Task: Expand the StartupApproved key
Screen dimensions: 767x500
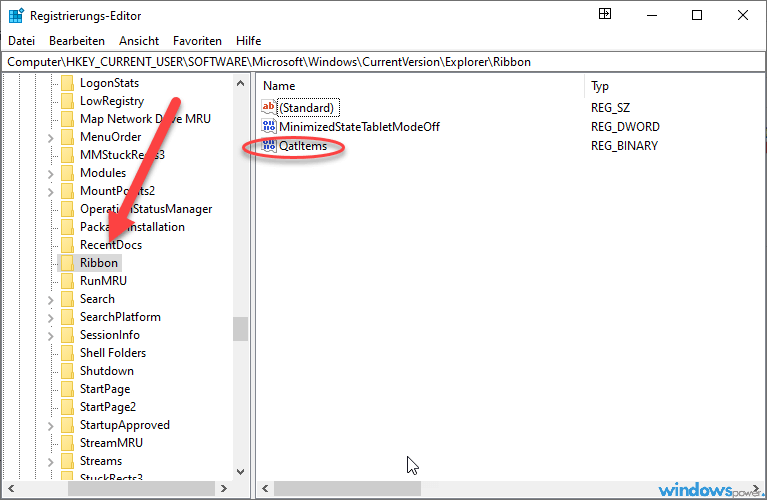Action: 50,426
